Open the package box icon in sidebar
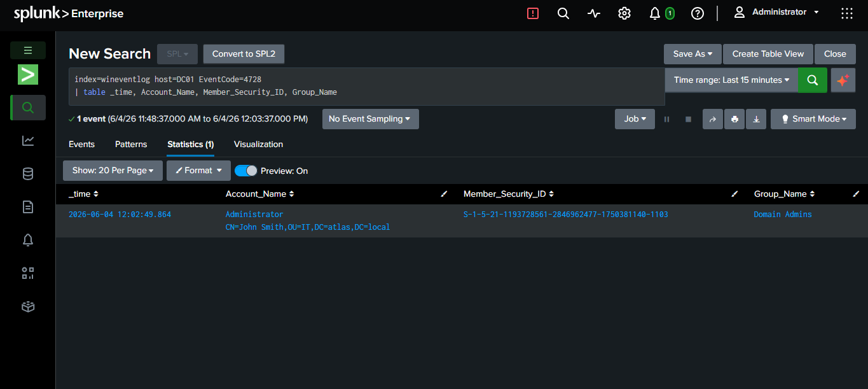The width and height of the screenshot is (868, 389). click(x=28, y=306)
